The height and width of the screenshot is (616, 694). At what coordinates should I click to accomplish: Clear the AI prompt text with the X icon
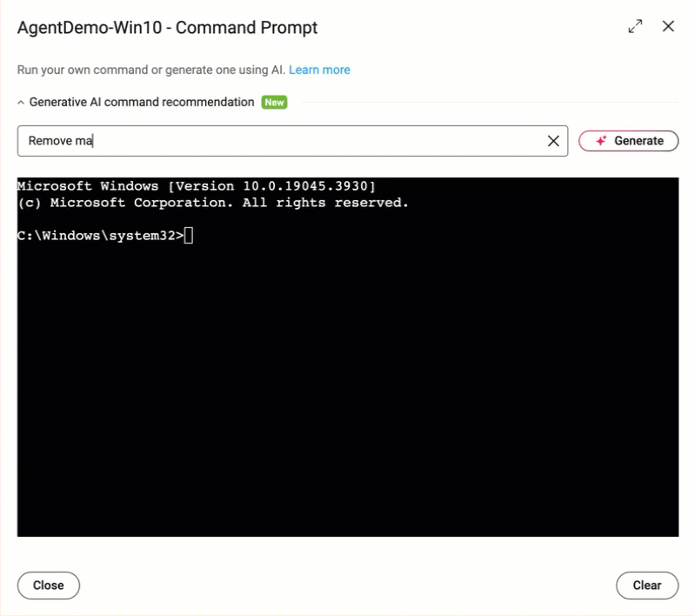pyautogui.click(x=553, y=141)
